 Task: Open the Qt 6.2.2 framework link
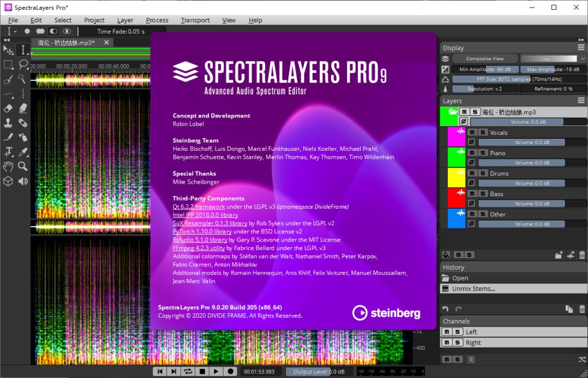click(x=199, y=206)
